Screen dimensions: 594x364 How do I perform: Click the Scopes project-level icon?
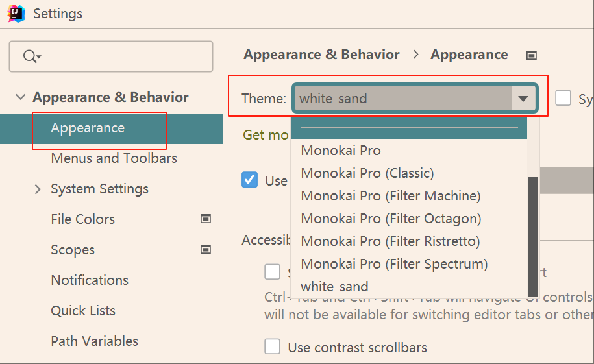click(x=206, y=250)
